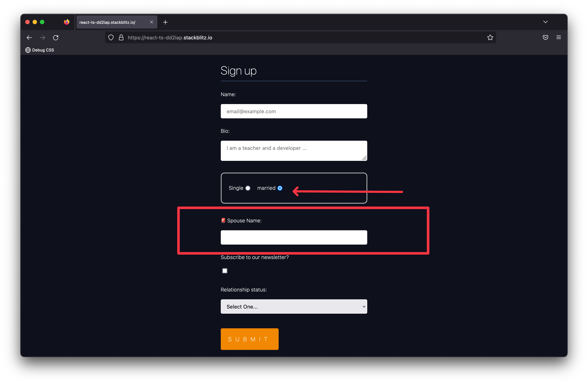The height and width of the screenshot is (384, 588).
Task: Expand the list all tabs chevron
Action: point(545,22)
